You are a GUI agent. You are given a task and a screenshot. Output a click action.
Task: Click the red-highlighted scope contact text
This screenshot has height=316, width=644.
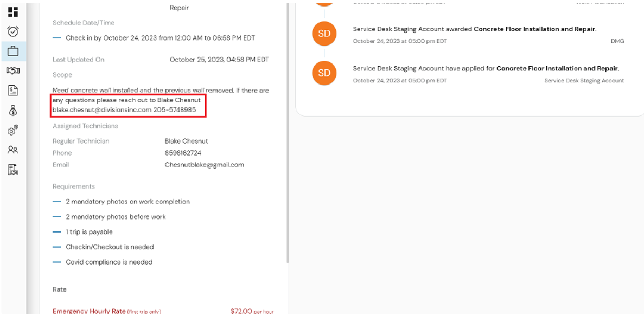point(128,105)
